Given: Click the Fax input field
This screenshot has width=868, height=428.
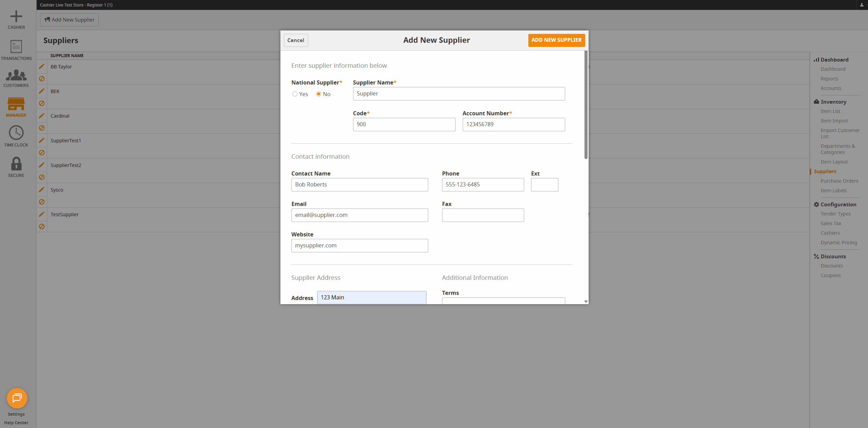Looking at the screenshot, I should coord(483,215).
